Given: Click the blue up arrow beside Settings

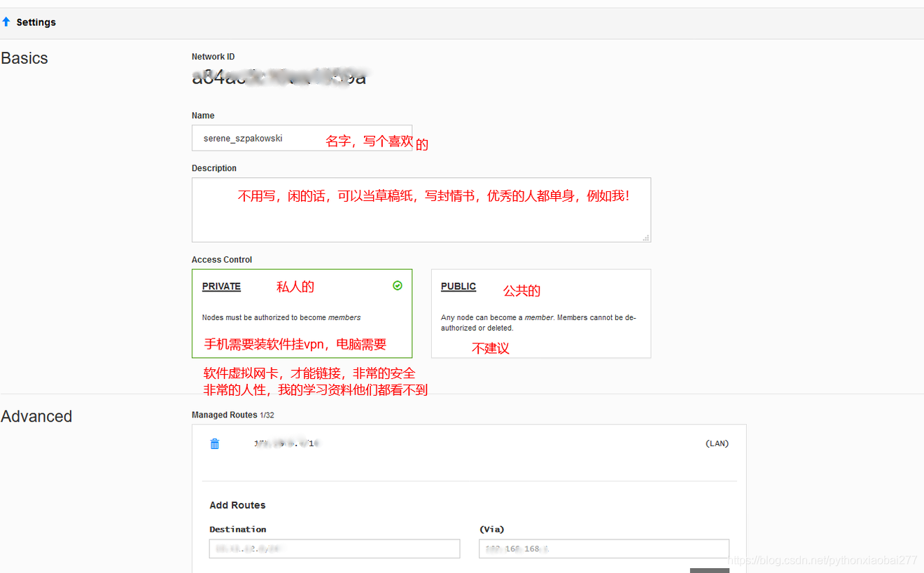Looking at the screenshot, I should [x=8, y=22].
